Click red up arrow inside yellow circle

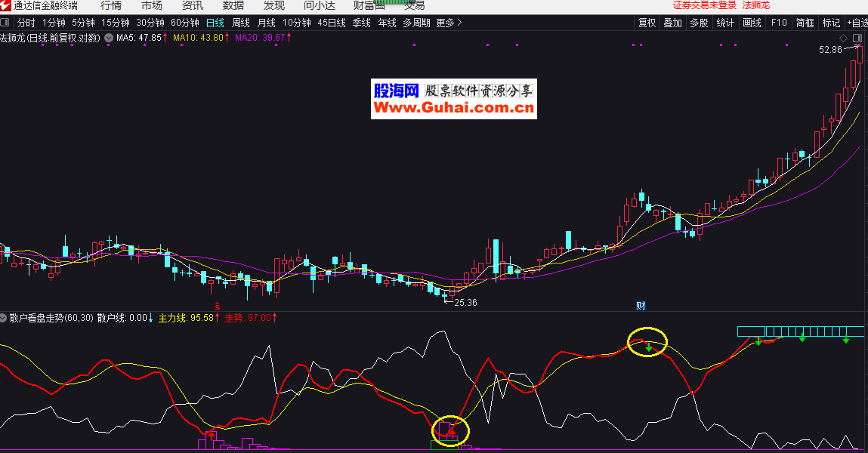pos(451,431)
